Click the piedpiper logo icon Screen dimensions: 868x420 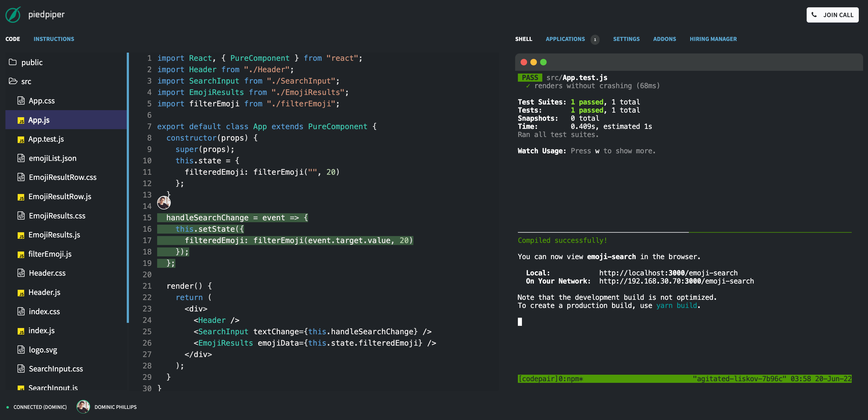click(13, 14)
